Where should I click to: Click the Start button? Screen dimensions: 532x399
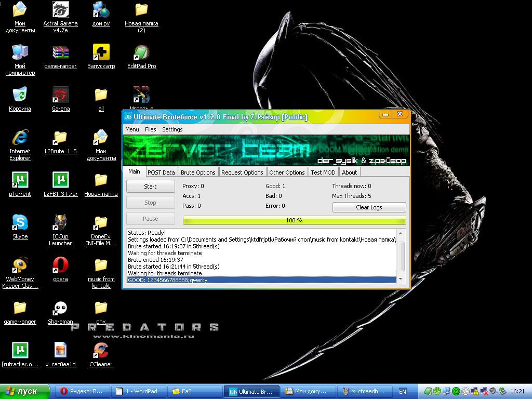point(150,187)
